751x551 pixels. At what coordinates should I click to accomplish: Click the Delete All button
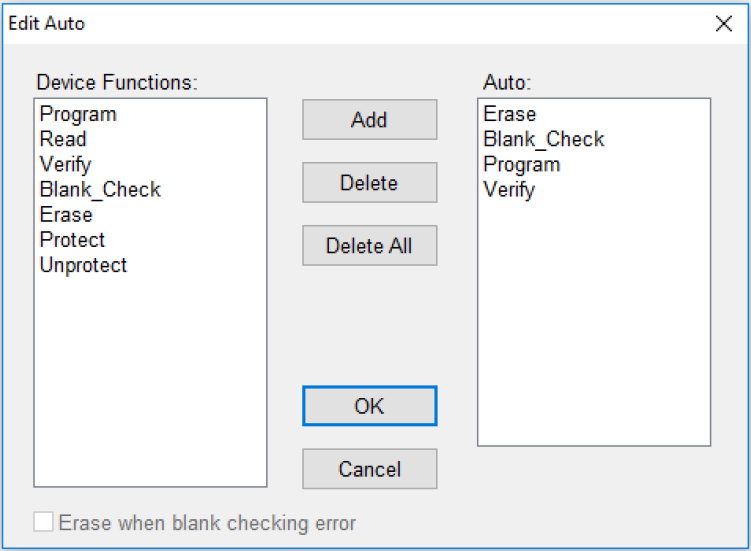[369, 246]
